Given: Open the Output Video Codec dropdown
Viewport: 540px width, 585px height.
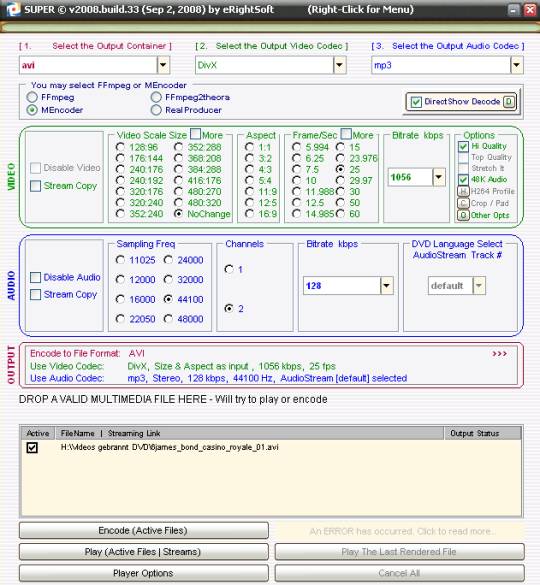Looking at the screenshot, I should click(339, 65).
